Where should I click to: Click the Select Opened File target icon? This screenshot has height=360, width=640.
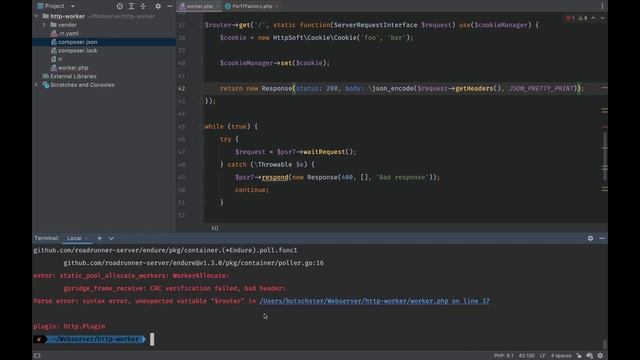[x=120, y=6]
